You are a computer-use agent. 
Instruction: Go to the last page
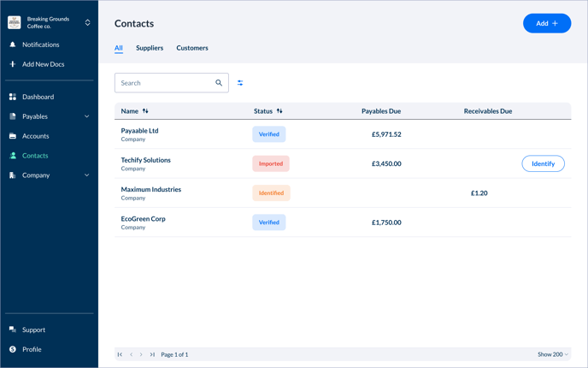(152, 354)
